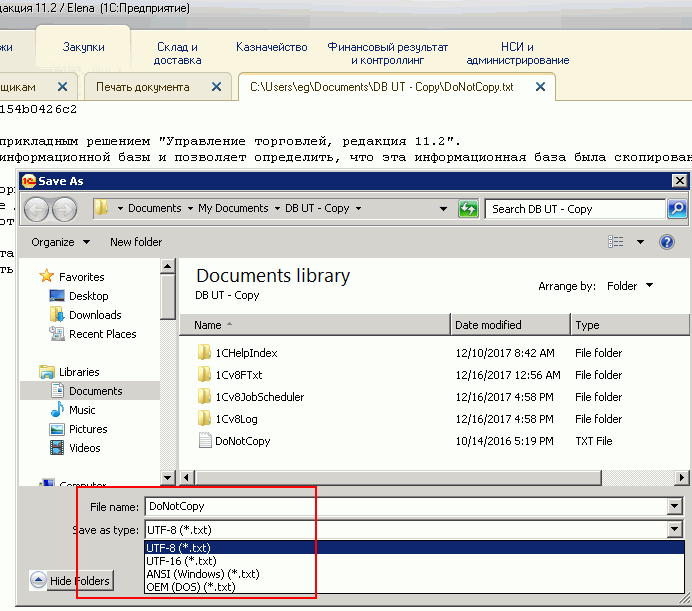Open the Склад и доставка section

point(177,53)
